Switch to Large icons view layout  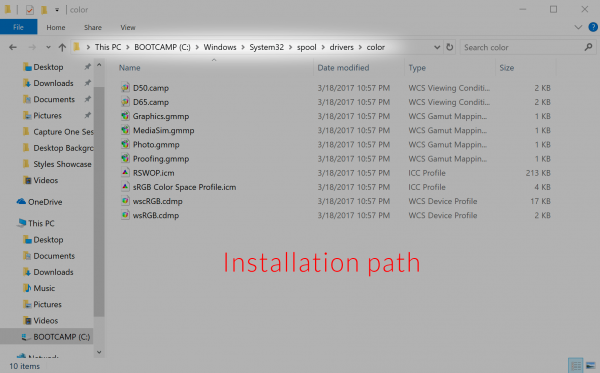coord(591,365)
